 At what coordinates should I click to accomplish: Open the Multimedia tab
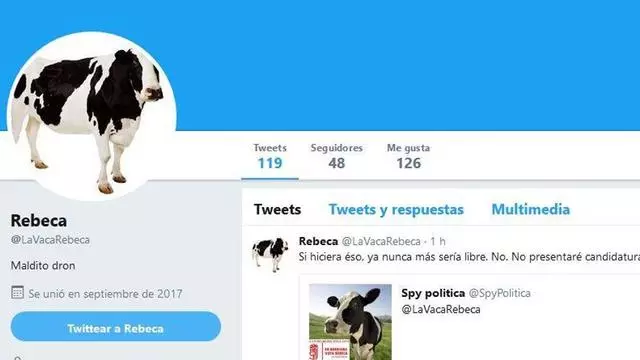tap(531, 209)
